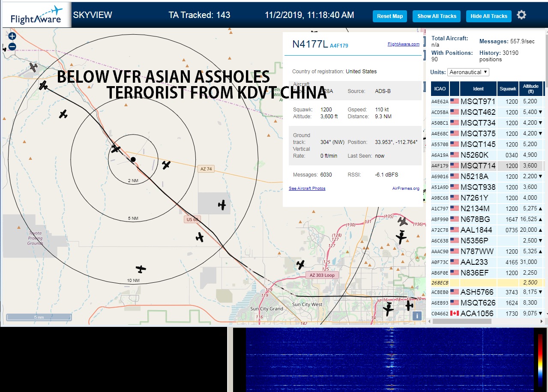Open the map attribution info button
This screenshot has height=392, width=548.
pos(417,316)
